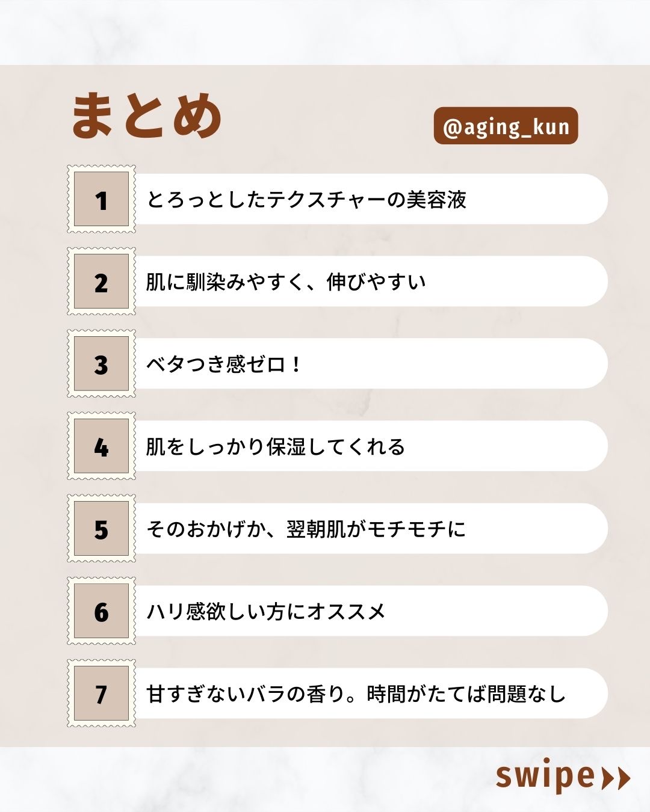
Task: Select the 肌に馴染みやすく、伸びやすい item
Action: pyautogui.click(x=286, y=282)
